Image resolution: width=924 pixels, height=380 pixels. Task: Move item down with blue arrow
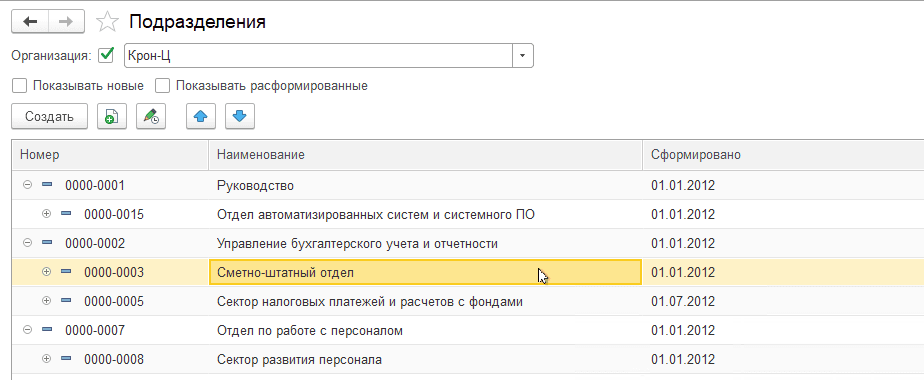pyautogui.click(x=240, y=116)
